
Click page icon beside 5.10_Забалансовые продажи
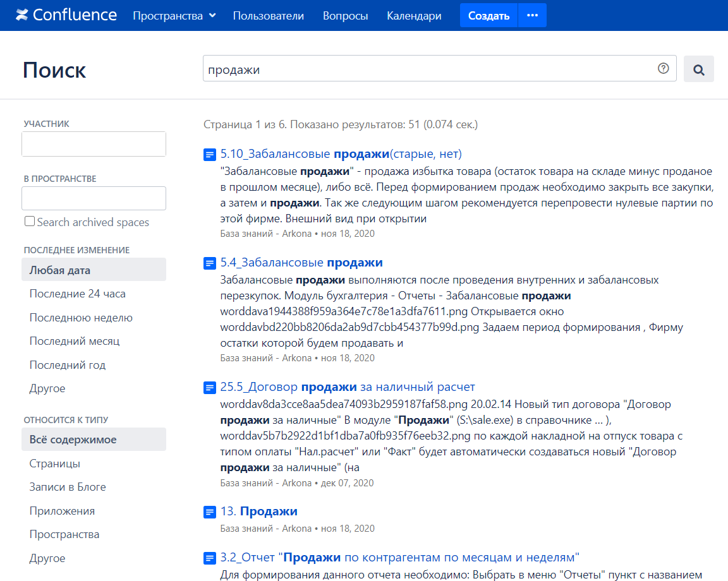210,155
